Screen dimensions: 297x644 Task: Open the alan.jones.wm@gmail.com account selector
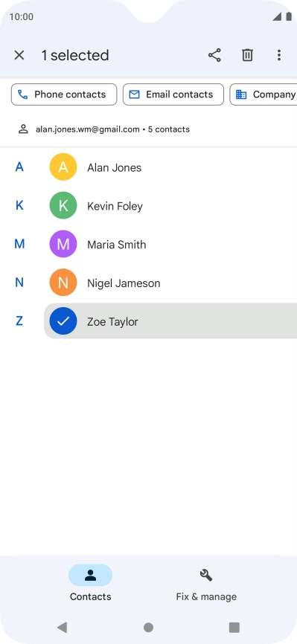pos(103,129)
